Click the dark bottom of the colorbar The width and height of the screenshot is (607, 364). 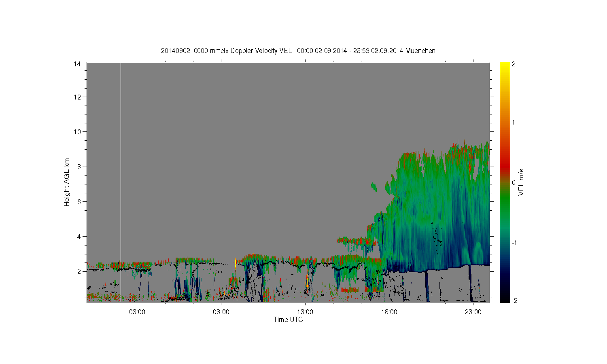click(x=505, y=298)
